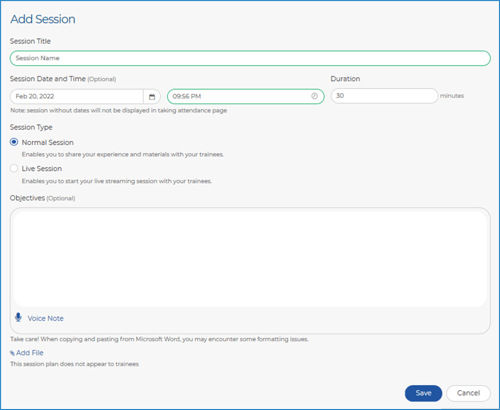Click the Add Session heading
The image size is (500, 410).
click(43, 19)
